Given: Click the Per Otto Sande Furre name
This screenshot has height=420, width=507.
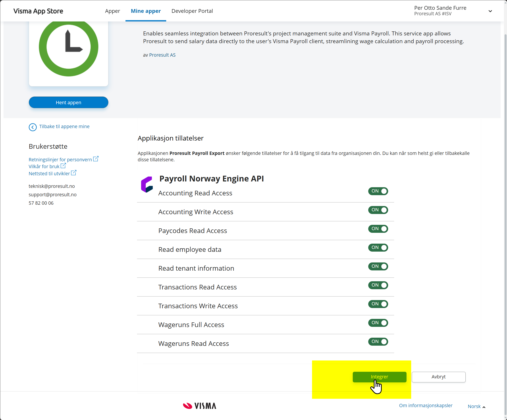Looking at the screenshot, I should [x=440, y=8].
